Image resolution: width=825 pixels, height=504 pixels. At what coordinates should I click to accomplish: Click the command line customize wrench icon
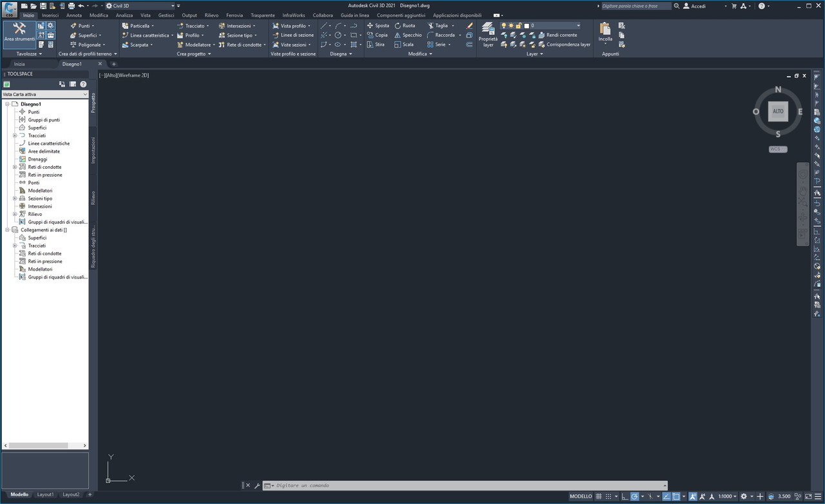point(257,485)
